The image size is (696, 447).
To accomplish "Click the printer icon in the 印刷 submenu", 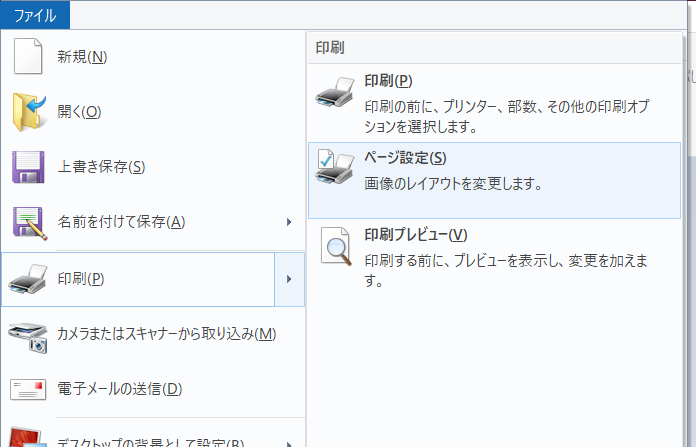I will pyautogui.click(x=335, y=92).
